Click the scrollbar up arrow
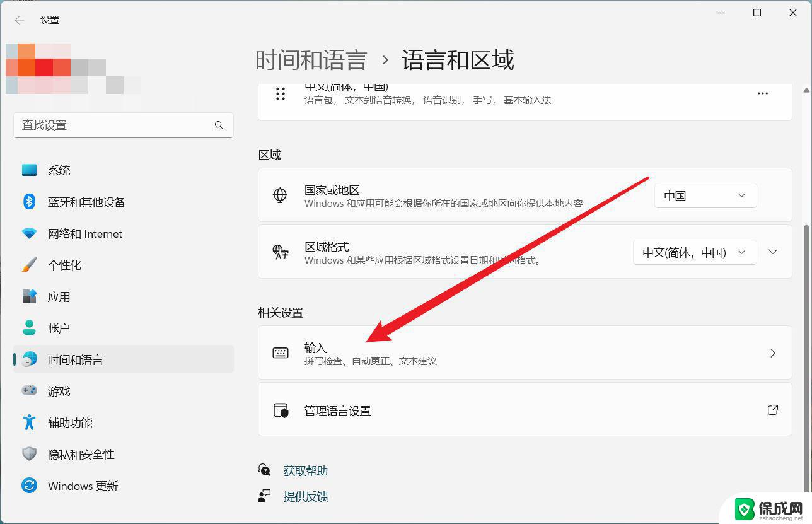The width and height of the screenshot is (812, 524). pyautogui.click(x=806, y=90)
